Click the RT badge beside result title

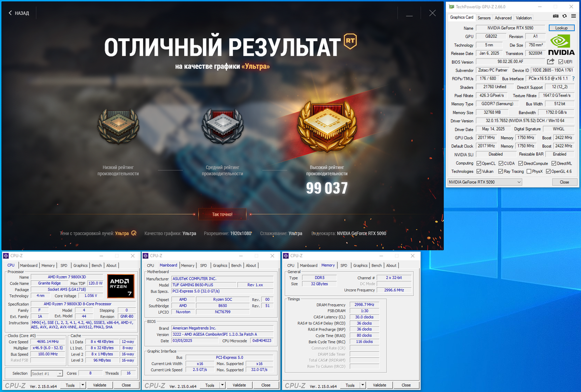pos(350,41)
